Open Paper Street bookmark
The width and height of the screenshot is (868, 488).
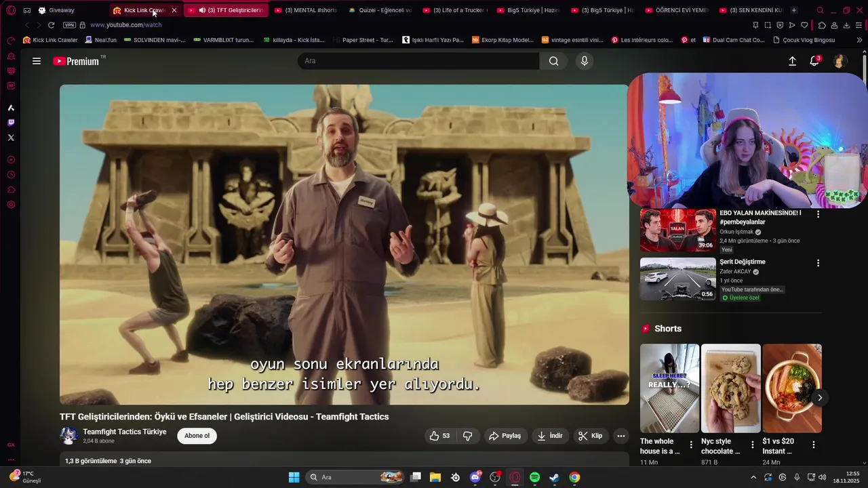(363, 40)
